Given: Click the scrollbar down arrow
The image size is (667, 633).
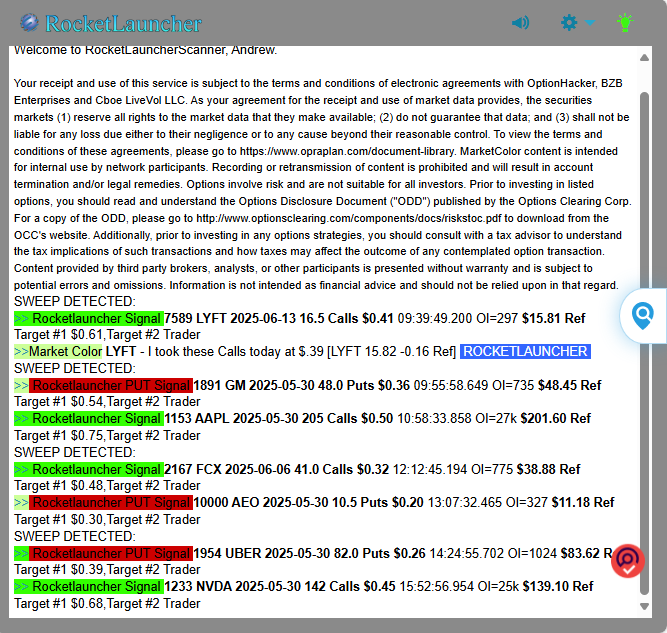Looking at the screenshot, I should coord(644,606).
